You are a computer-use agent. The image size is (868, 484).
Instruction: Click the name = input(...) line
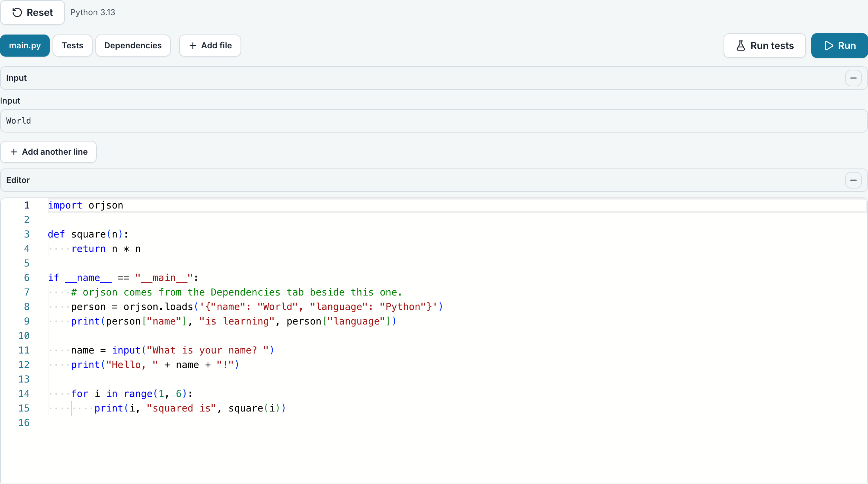[x=173, y=350]
